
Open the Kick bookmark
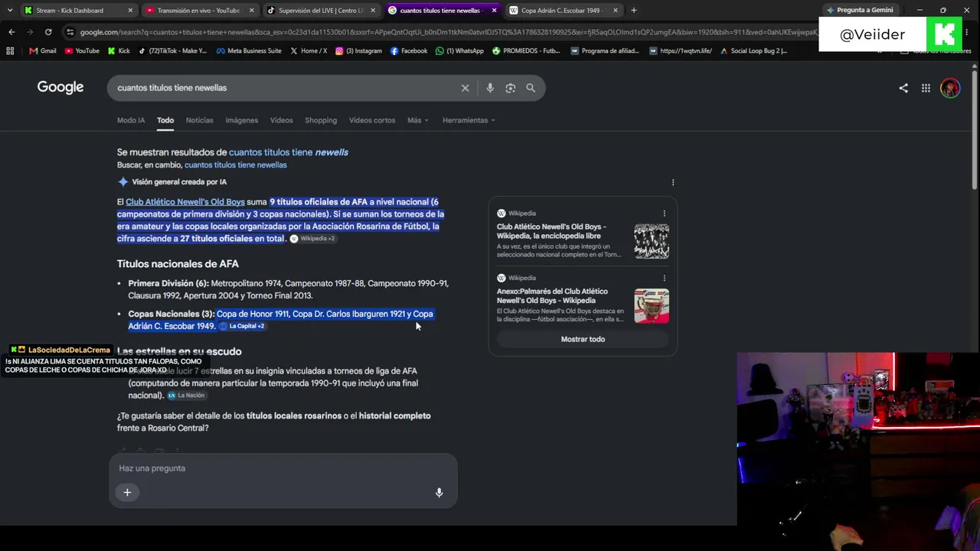[119, 51]
